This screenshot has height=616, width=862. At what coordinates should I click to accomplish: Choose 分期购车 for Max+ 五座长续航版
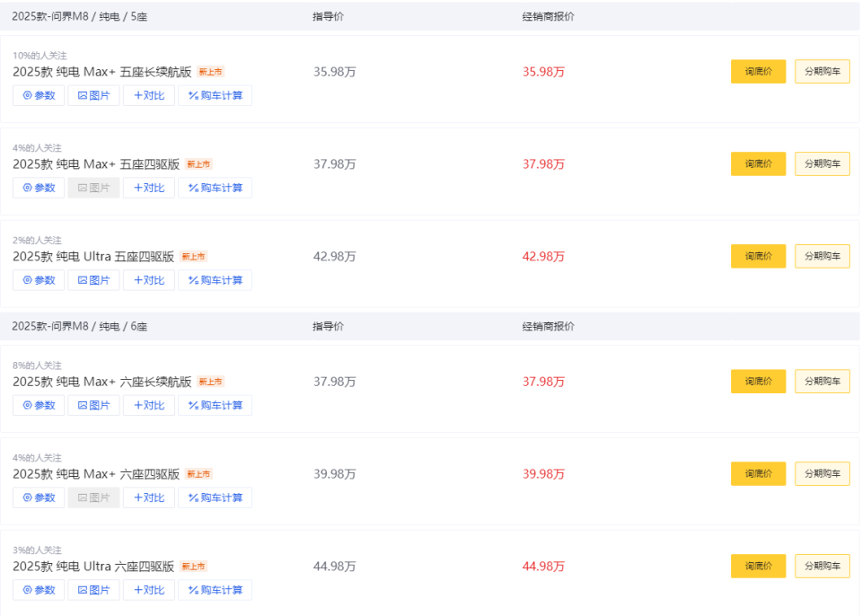point(822,72)
